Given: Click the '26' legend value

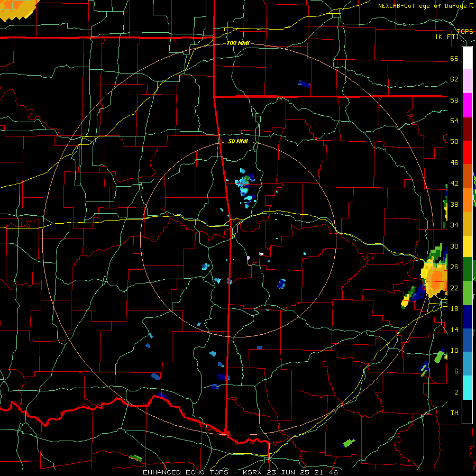Looking at the screenshot, I should coord(454,267).
